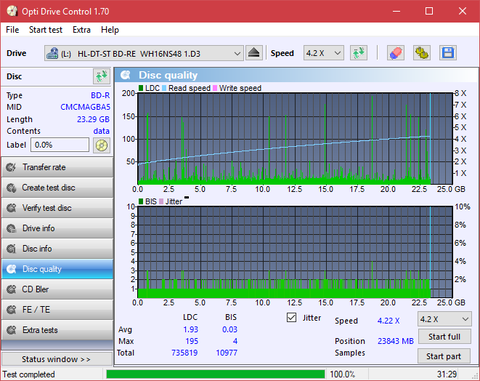480x381 pixels.
Task: Open the File menu
Action: tap(12, 30)
